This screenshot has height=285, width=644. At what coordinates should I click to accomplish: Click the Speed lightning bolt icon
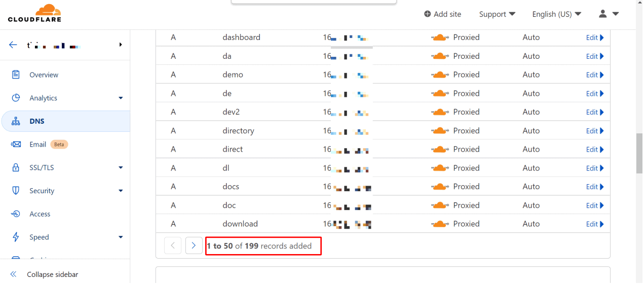point(16,237)
